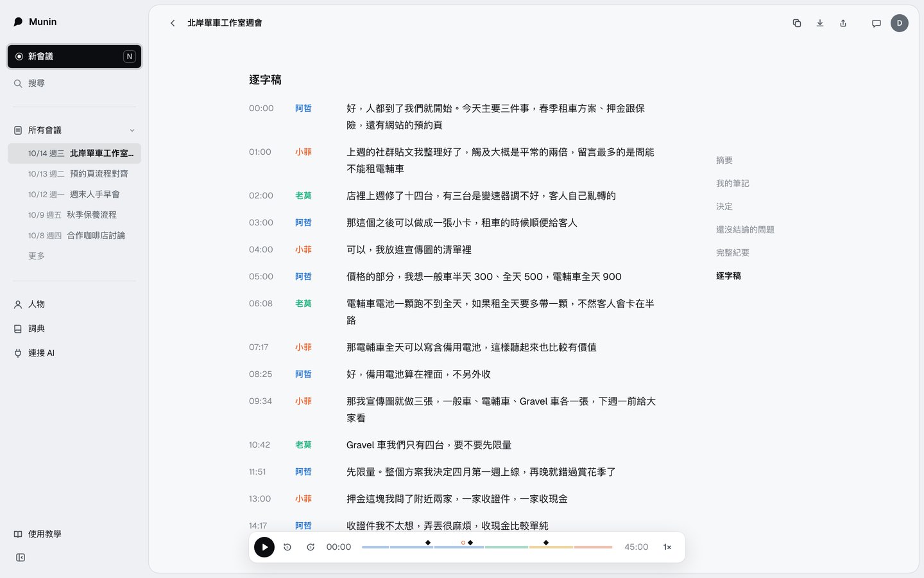Start a 新會議 recording
The height and width of the screenshot is (578, 924).
(74, 57)
